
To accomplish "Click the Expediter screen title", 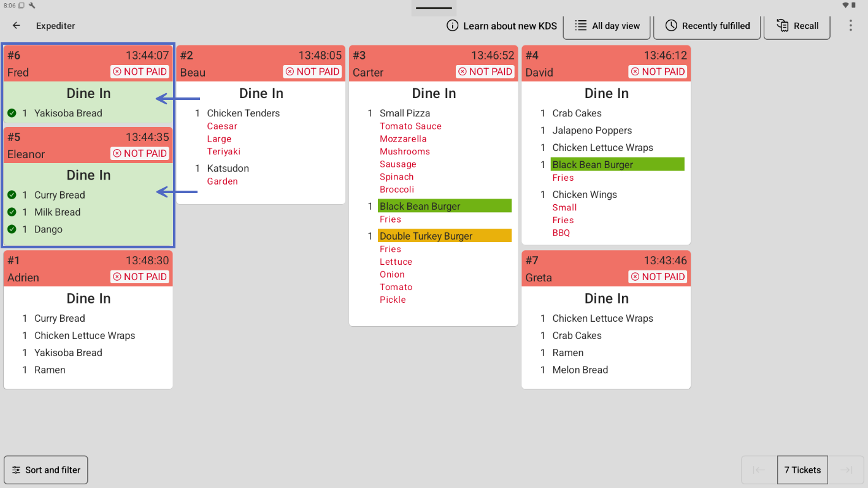I will pyautogui.click(x=56, y=26).
